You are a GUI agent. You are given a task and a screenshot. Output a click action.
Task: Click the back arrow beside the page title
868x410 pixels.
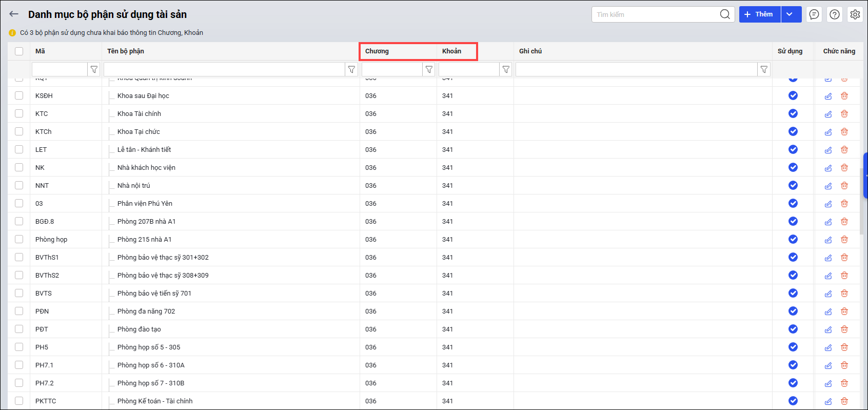(14, 14)
